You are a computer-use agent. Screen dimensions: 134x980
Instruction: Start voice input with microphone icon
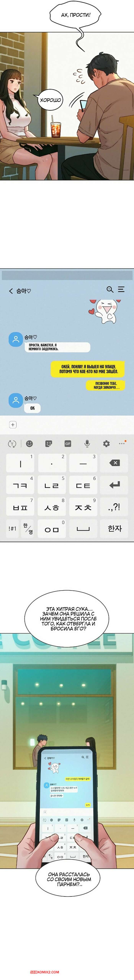pyautogui.click(x=87, y=444)
